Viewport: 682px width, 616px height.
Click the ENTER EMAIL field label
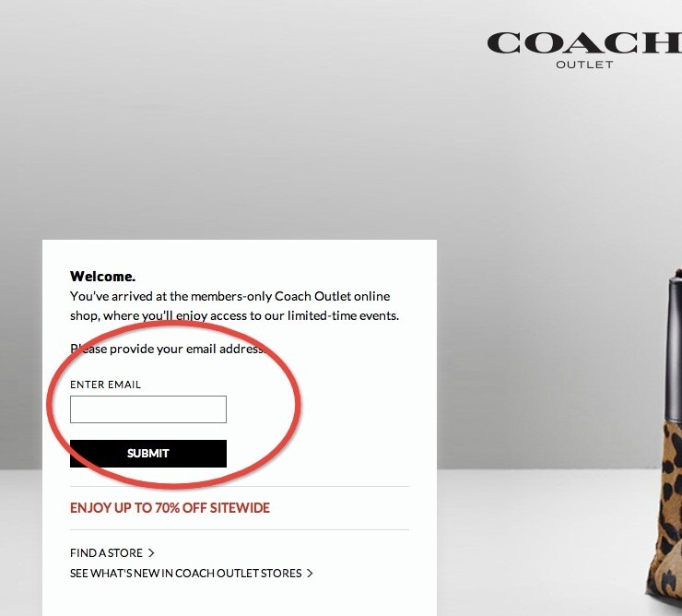[105, 385]
